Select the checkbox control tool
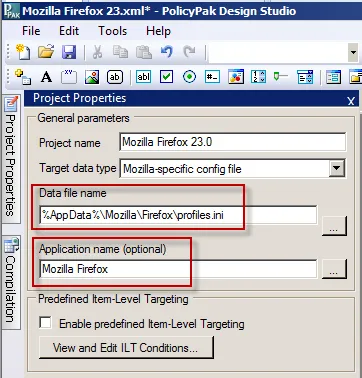The width and height of the screenshot is (362, 378). [x=167, y=77]
